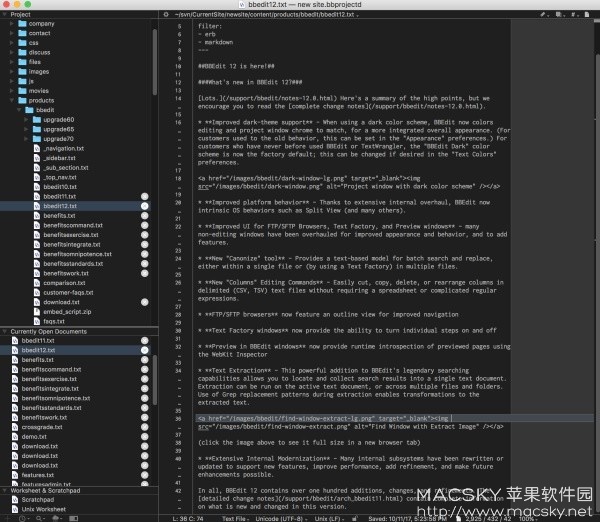Screen dimensions: 600x522
Task: Toggle the editor pane view icon at sidebar bottom
Action: pyautogui.click(x=74, y=519)
